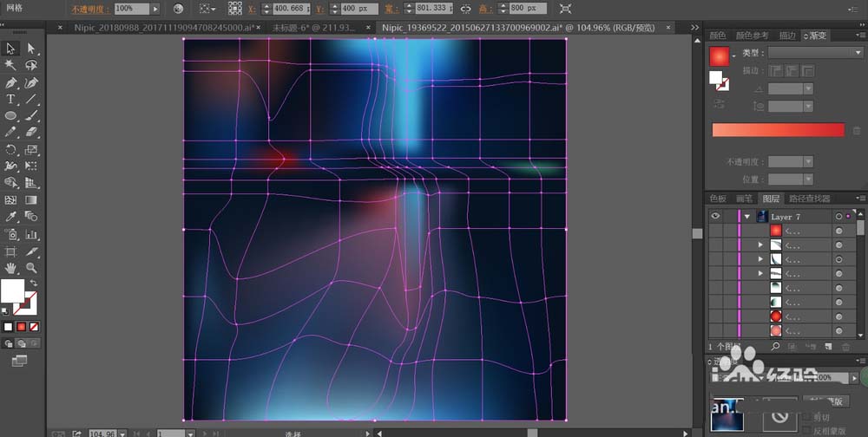Select the Pencil tool
The width and height of the screenshot is (868, 437).
10,132
